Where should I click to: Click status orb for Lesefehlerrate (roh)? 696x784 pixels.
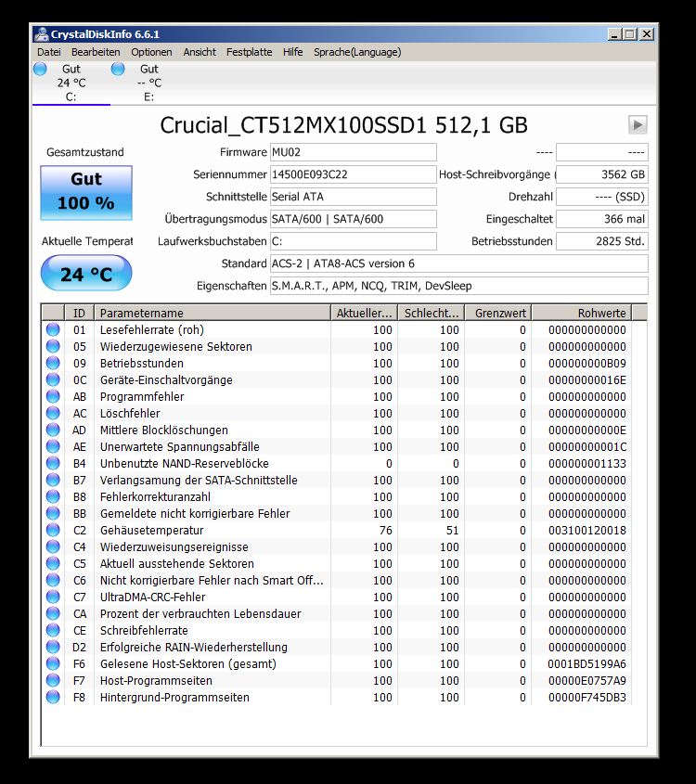(53, 329)
